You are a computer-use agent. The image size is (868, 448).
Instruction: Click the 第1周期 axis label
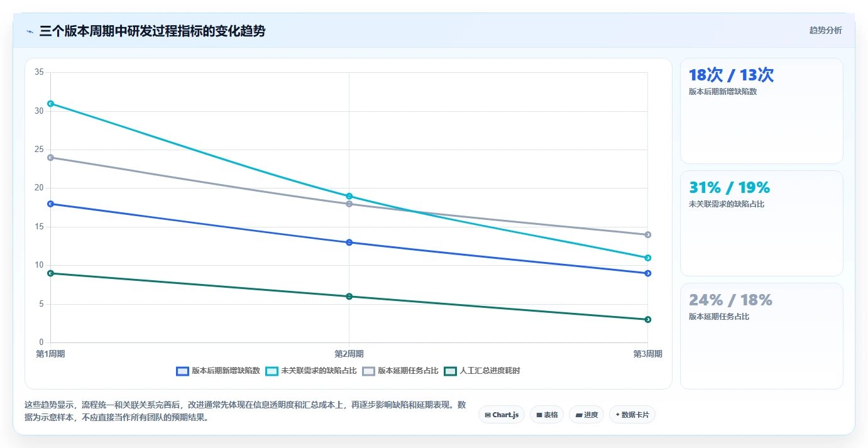click(50, 354)
